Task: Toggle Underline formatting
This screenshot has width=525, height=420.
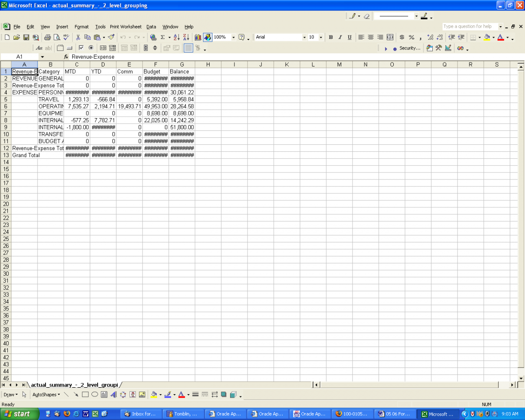Action: point(350,37)
